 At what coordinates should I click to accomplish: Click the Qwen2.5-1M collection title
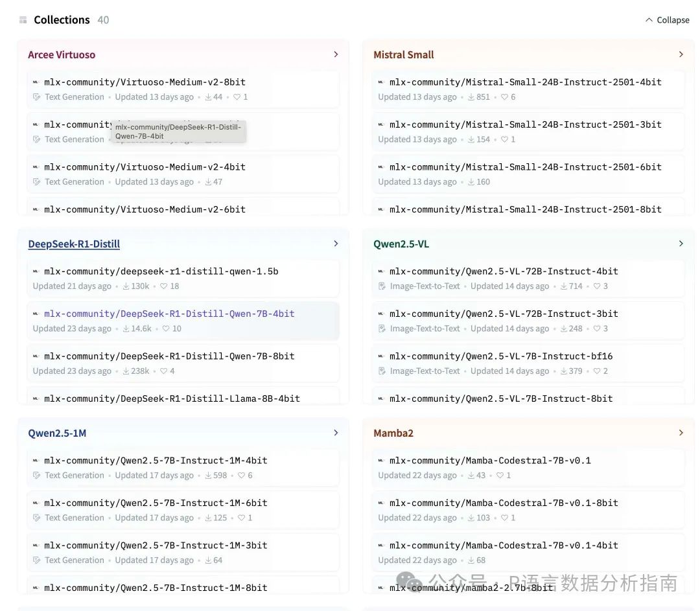tap(57, 433)
